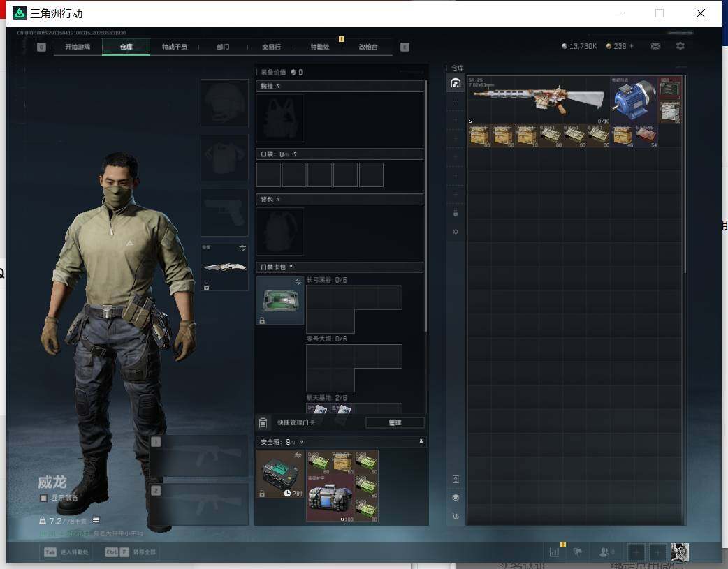728x569 pixels.
Task: Select the keycard case item
Action: point(280,300)
